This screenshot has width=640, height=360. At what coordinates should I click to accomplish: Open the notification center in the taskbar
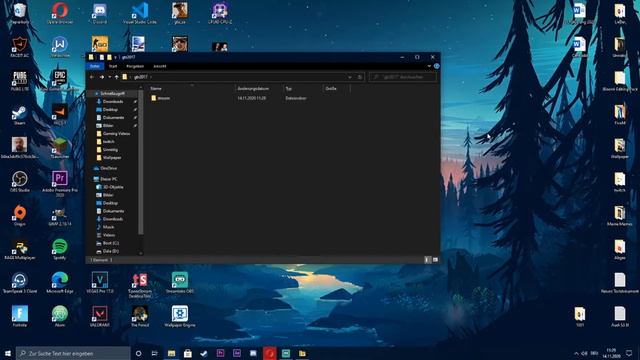(629, 353)
